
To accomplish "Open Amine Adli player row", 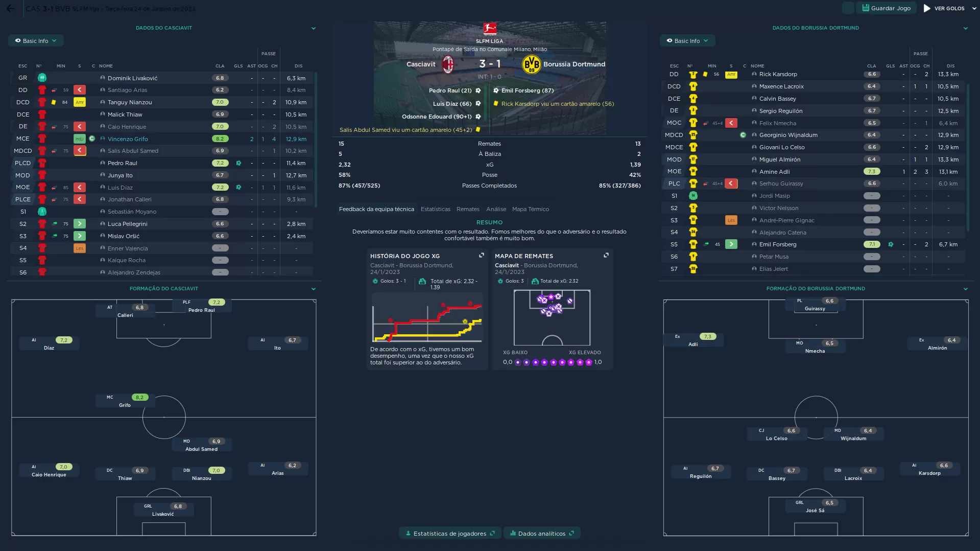I will (813, 172).
